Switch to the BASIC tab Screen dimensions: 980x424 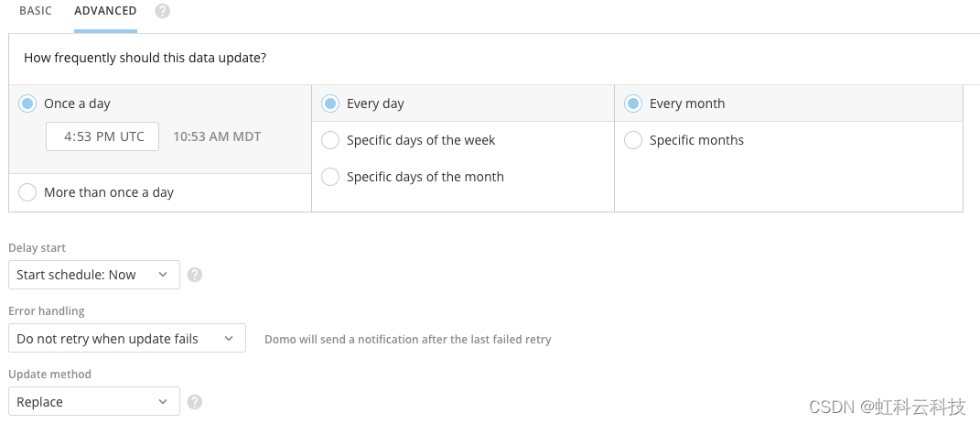click(x=36, y=11)
